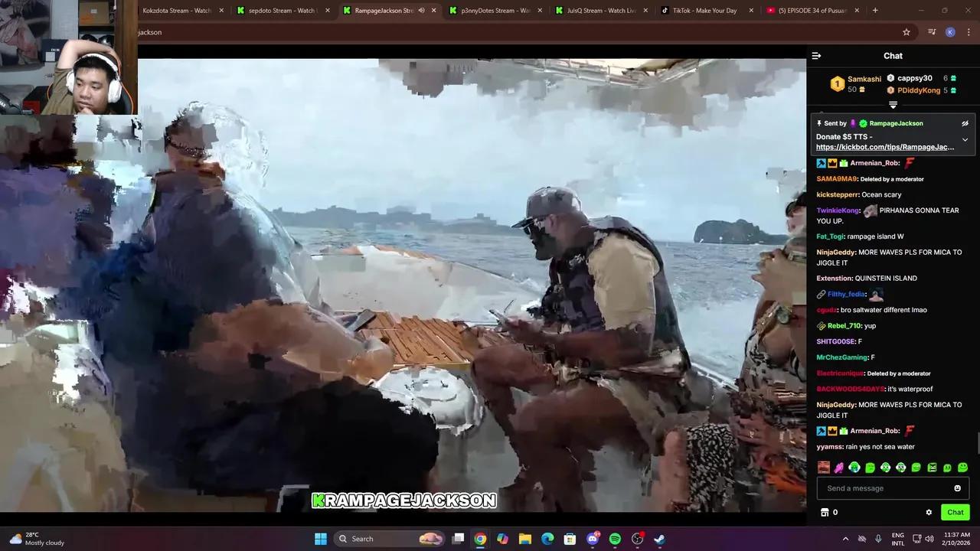The height and width of the screenshot is (551, 980).
Task: Click the yyamss username in chat
Action: coord(829,447)
